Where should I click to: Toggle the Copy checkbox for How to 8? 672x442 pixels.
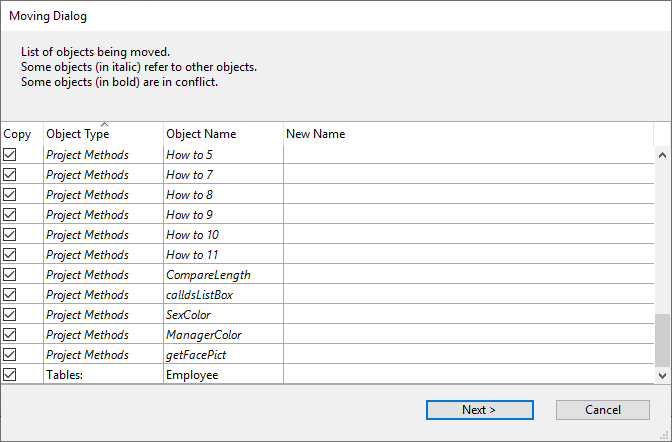pos(10,195)
